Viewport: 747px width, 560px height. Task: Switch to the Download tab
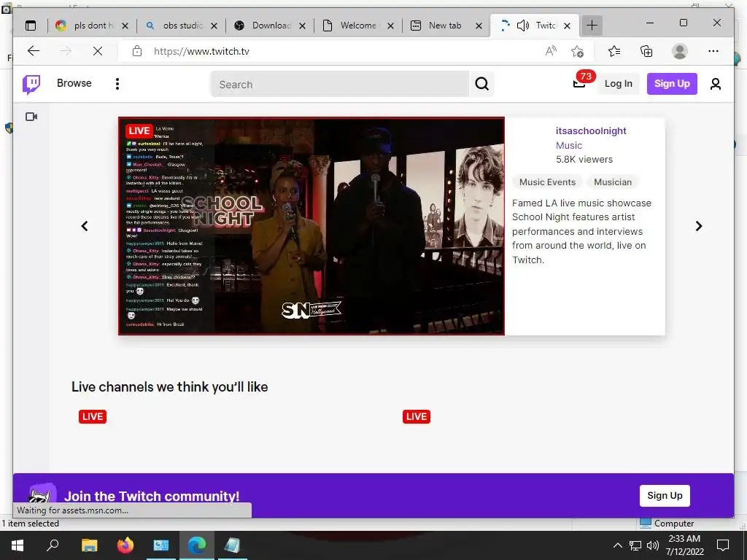pos(270,26)
